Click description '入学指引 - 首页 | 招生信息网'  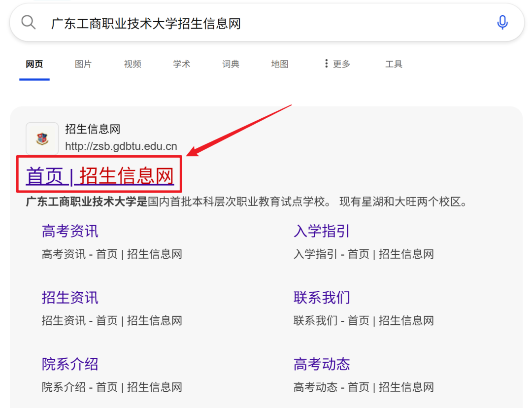tap(364, 254)
